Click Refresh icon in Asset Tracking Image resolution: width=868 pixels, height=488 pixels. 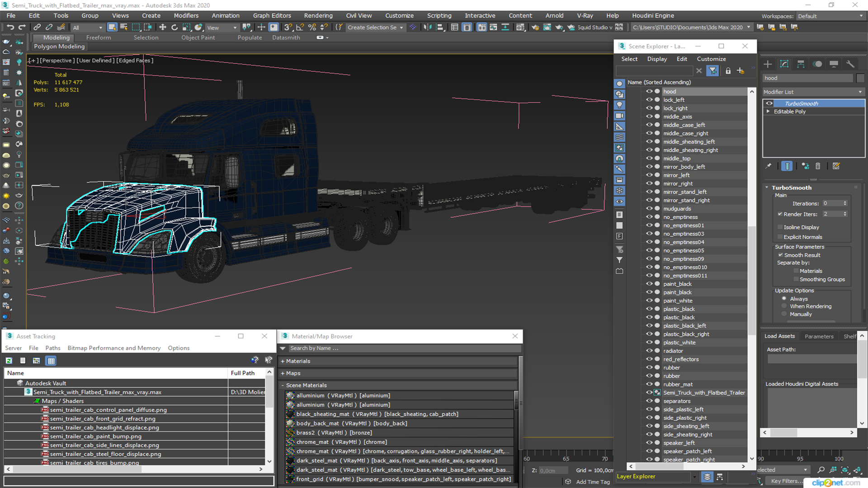coord(9,361)
